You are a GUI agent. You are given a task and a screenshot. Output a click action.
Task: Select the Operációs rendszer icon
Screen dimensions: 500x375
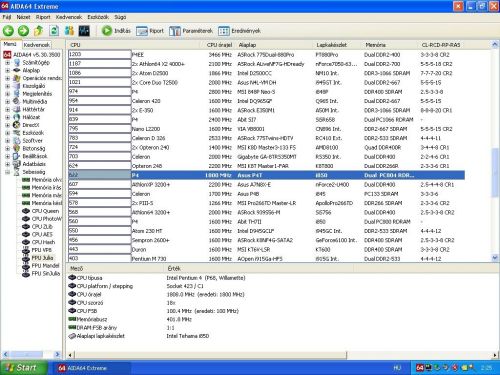point(17,78)
